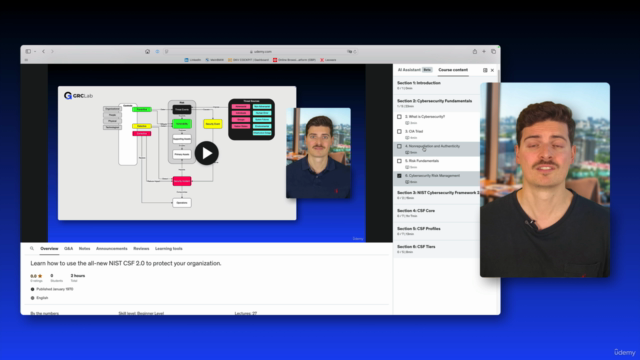Uncheck Cybersecurity Risk Management lecture checkbox
Screen dimensions: 640x360
click(x=399, y=176)
